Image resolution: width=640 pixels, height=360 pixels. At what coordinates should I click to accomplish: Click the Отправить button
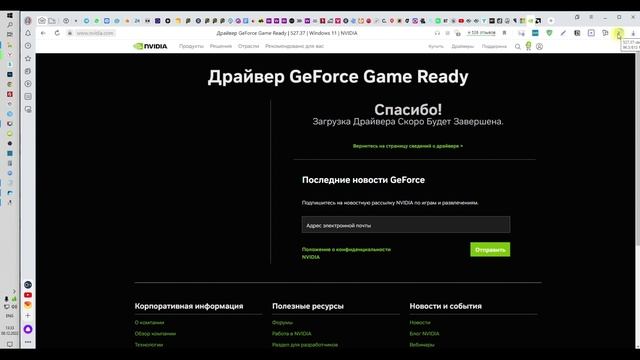click(x=490, y=249)
